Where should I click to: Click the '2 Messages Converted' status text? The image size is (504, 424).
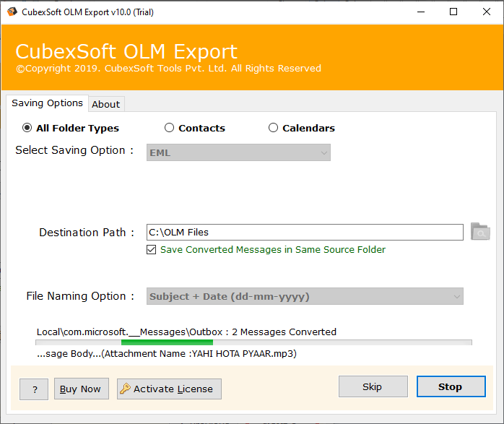coord(284,332)
